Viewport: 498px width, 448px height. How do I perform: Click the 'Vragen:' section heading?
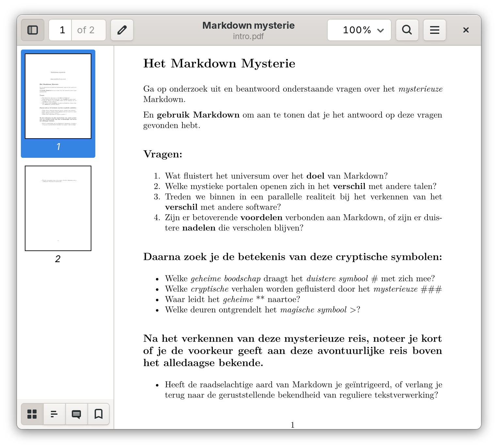point(163,154)
